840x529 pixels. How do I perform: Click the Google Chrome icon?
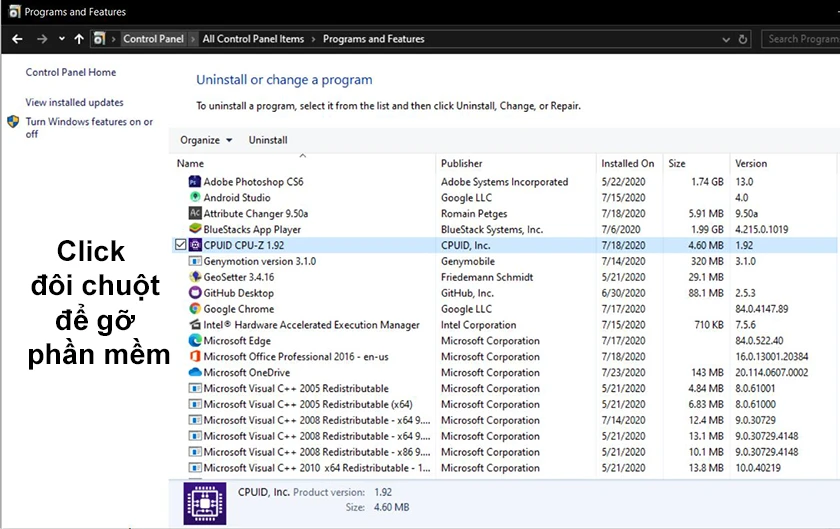coord(195,309)
